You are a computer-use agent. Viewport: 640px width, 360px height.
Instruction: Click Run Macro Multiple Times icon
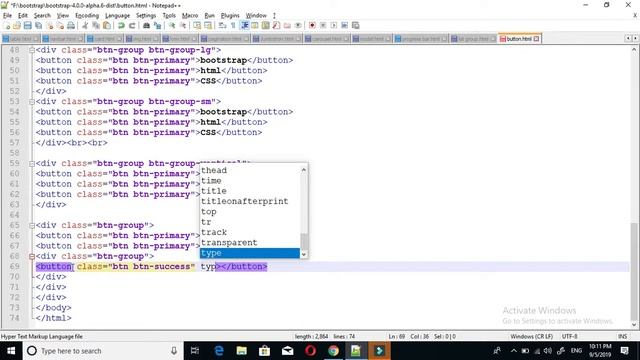point(344,25)
